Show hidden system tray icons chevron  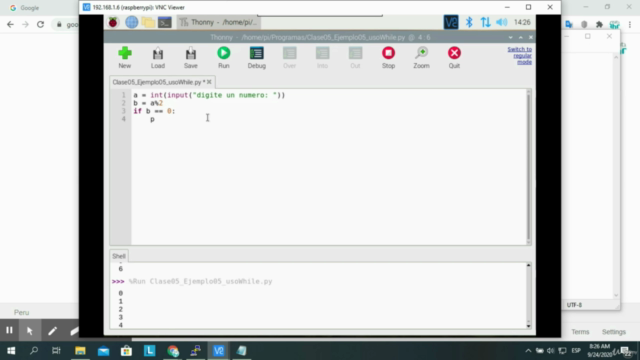(528, 351)
